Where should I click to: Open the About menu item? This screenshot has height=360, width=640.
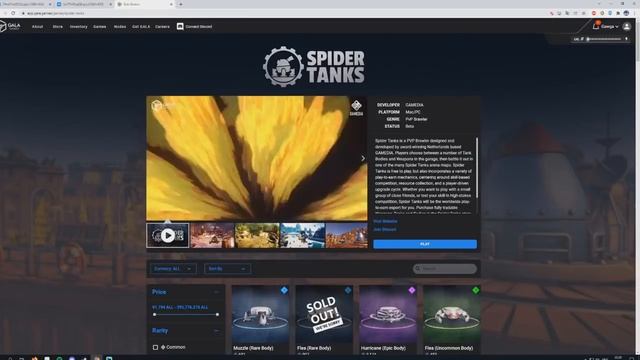point(38,27)
